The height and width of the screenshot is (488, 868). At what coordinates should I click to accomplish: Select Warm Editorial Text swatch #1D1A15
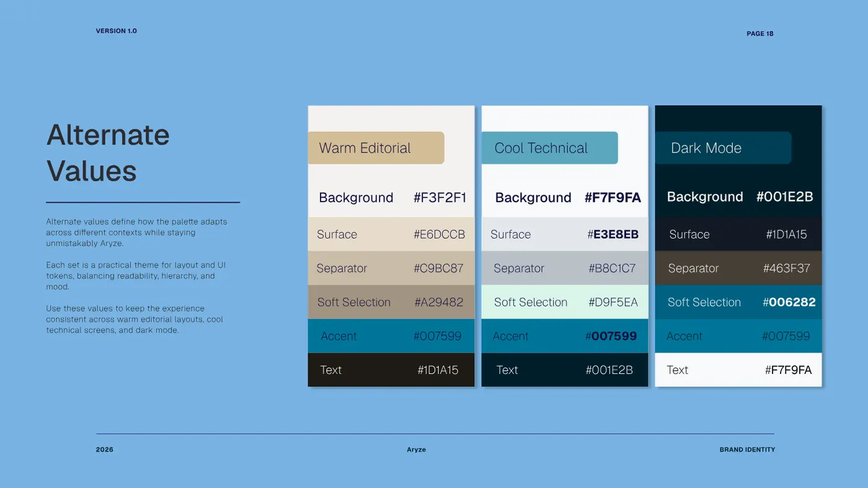(x=391, y=370)
